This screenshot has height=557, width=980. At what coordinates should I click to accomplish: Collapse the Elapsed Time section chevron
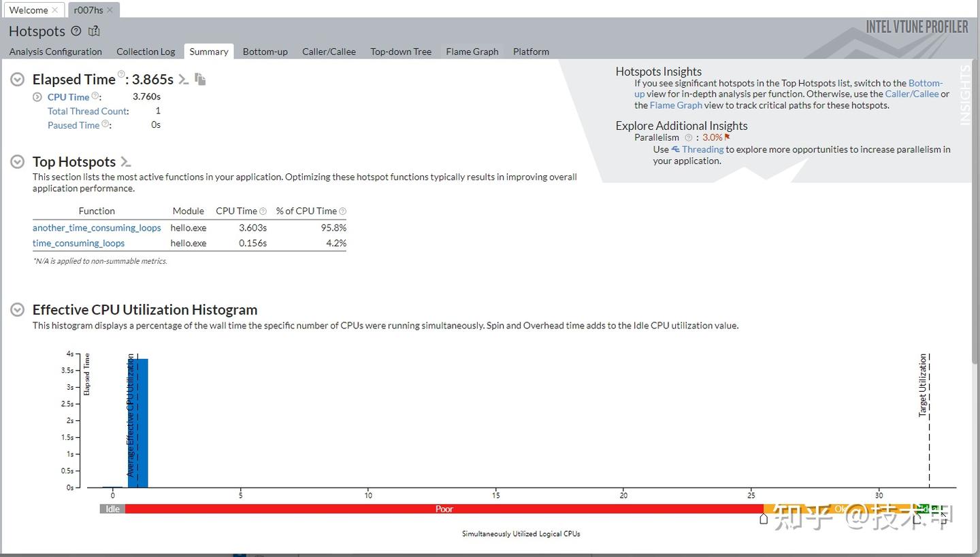[17, 79]
